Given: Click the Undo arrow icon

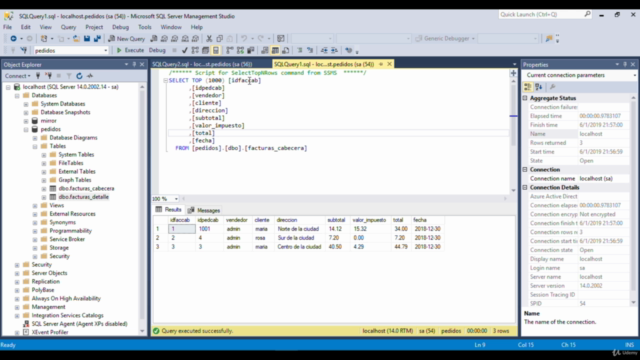Looking at the screenshot, I should pos(244,38).
